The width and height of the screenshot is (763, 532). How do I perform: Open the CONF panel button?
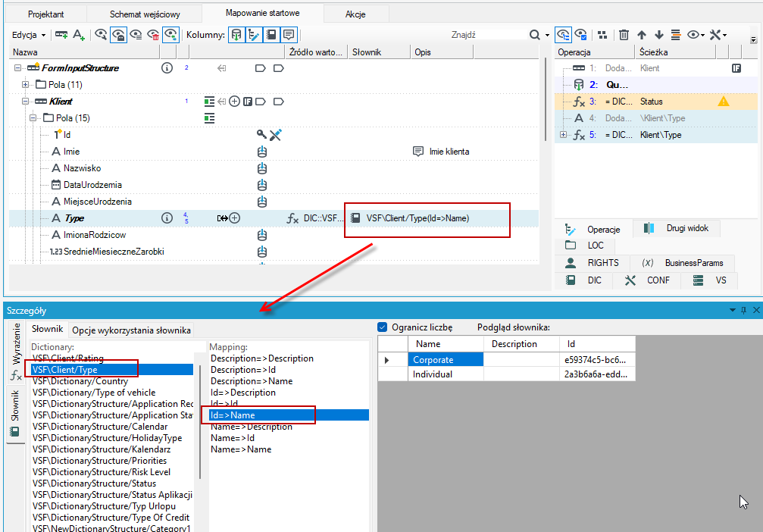tap(648, 280)
